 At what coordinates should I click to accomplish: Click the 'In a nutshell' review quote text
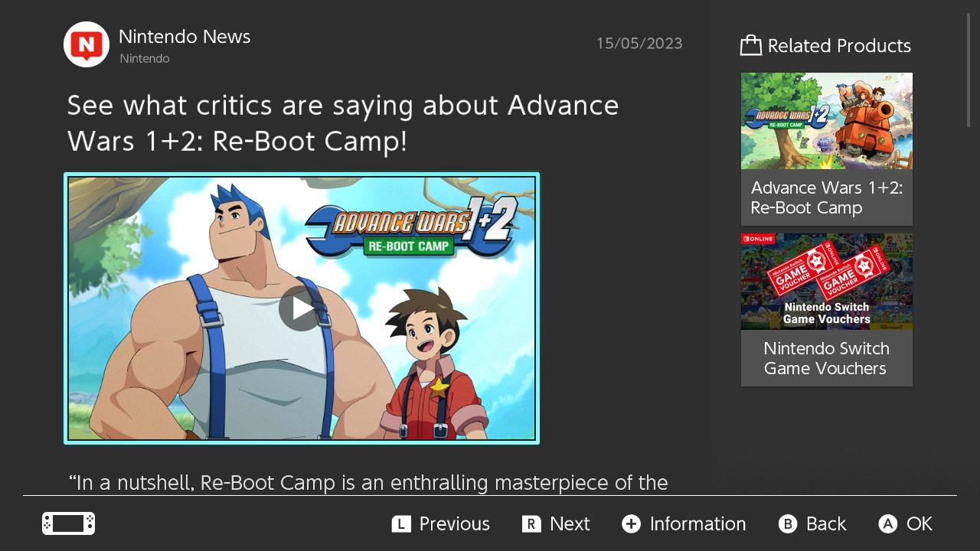pyautogui.click(x=368, y=483)
